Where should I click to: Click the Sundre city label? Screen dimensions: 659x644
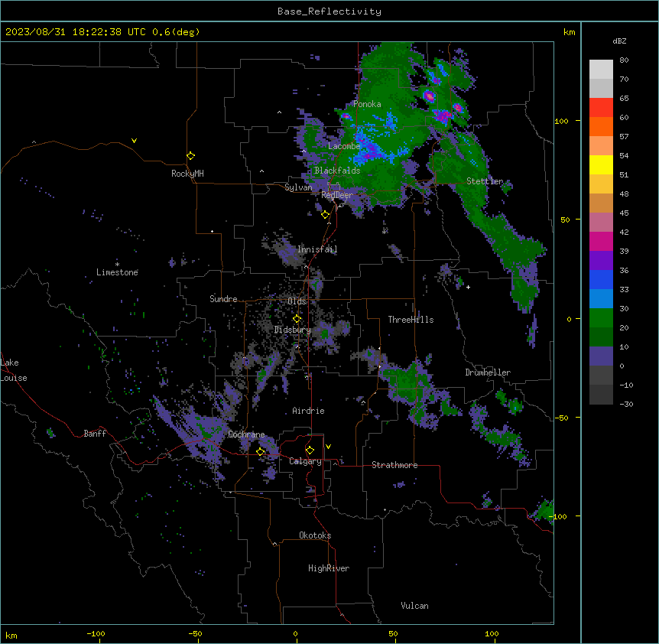223,299
